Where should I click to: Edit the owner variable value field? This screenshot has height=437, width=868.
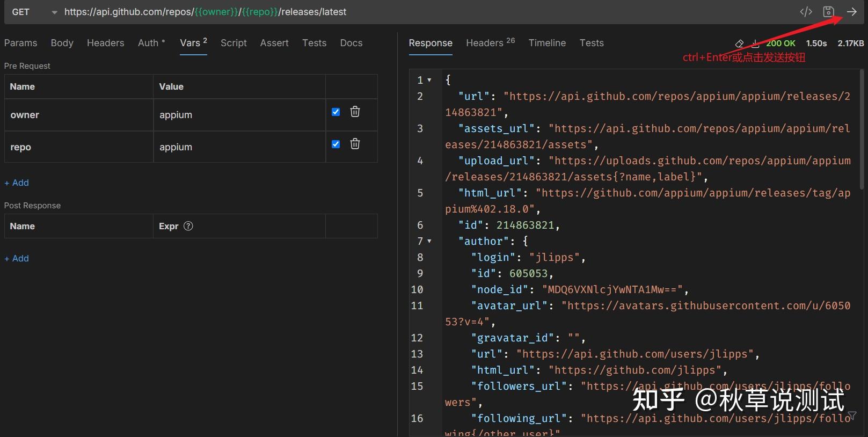239,115
